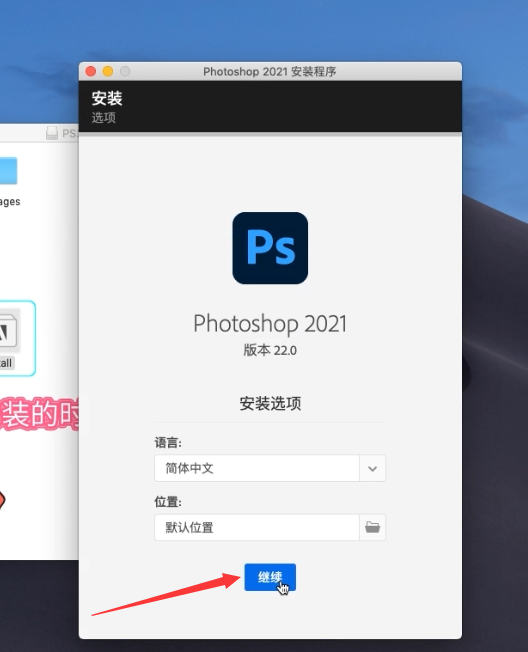Click the highlighted 'all' file name label

[x=6, y=363]
